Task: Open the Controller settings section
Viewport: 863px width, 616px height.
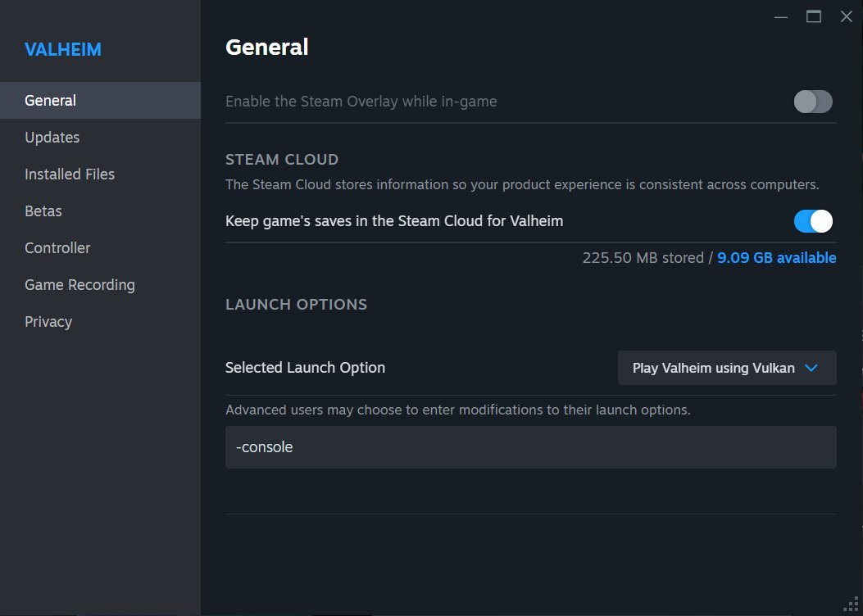Action: (57, 247)
